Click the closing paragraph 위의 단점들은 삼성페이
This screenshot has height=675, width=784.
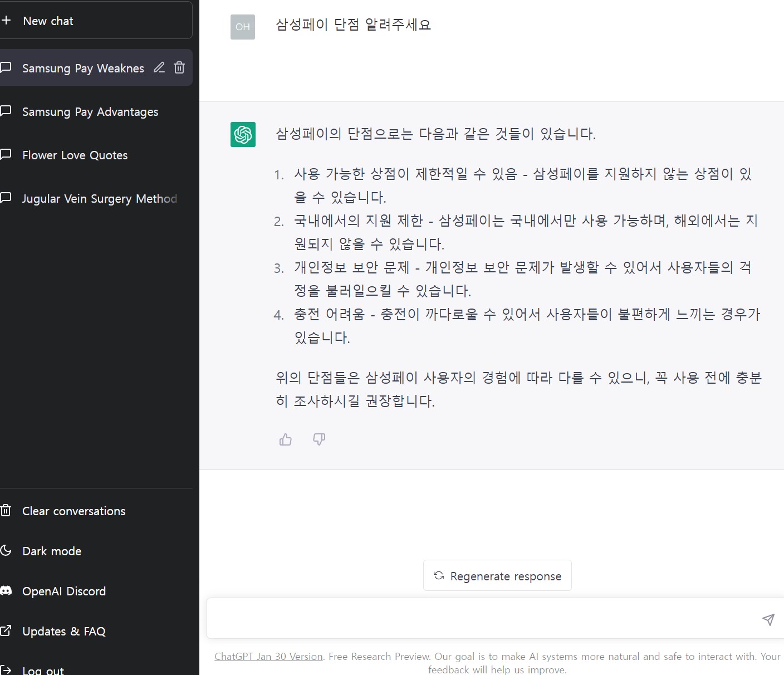519,389
